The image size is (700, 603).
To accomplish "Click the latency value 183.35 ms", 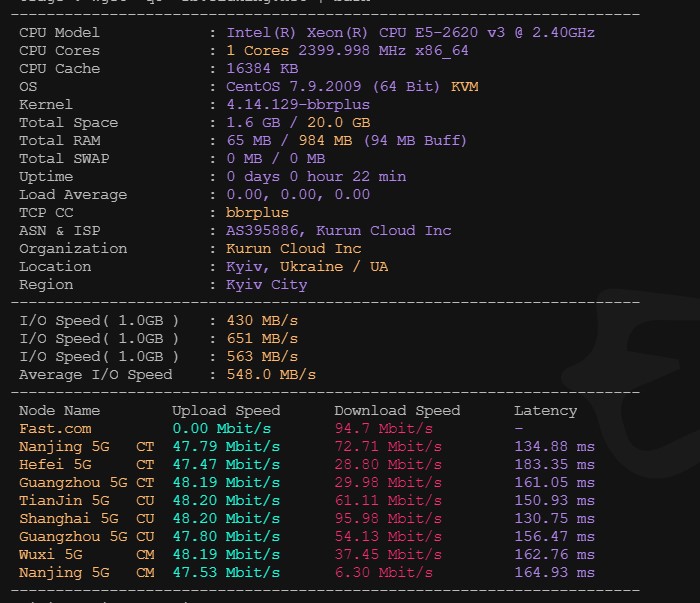I will (554, 465).
